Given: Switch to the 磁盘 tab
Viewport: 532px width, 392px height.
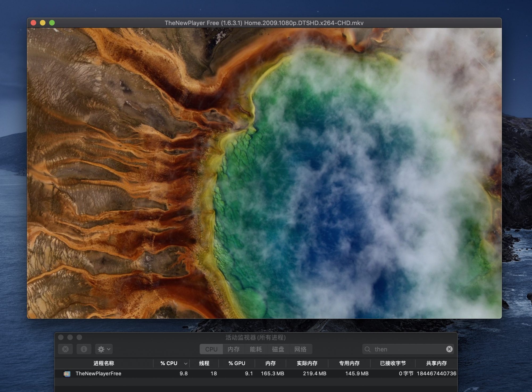Looking at the screenshot, I should coord(278,349).
